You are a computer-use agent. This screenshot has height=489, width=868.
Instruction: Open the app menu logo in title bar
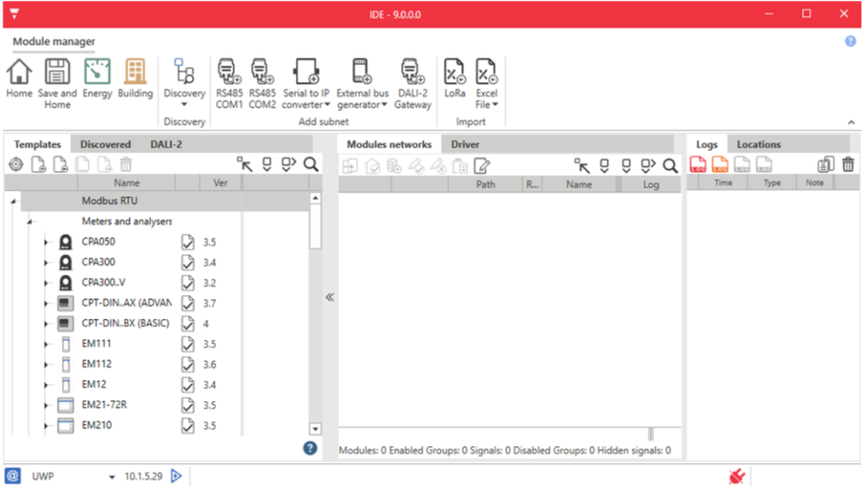point(15,14)
